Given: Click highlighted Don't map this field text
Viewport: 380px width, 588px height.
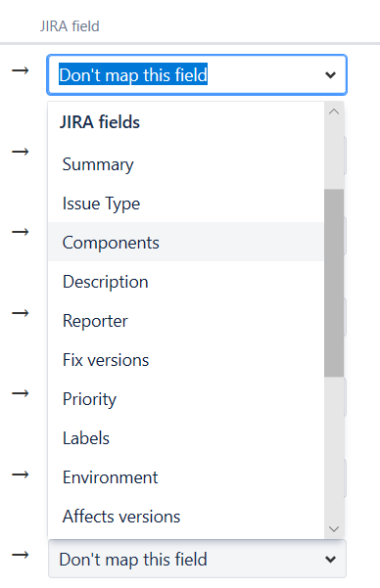Looking at the screenshot, I should click(x=133, y=74).
